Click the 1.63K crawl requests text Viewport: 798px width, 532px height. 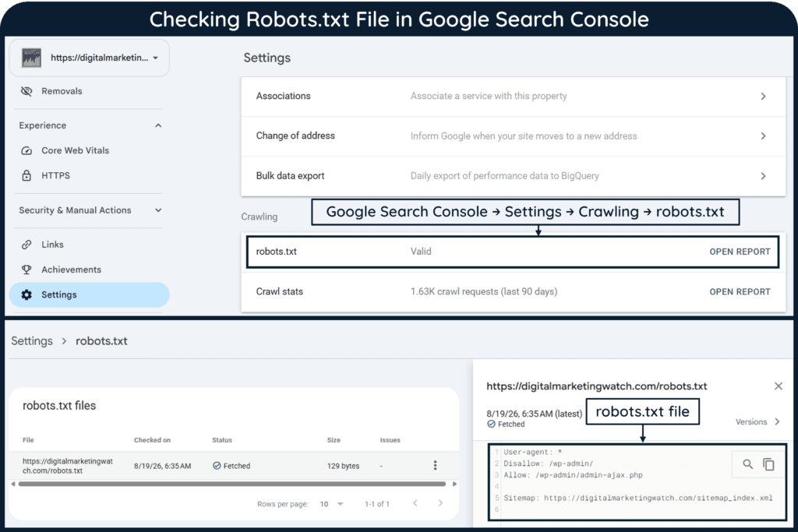point(484,292)
